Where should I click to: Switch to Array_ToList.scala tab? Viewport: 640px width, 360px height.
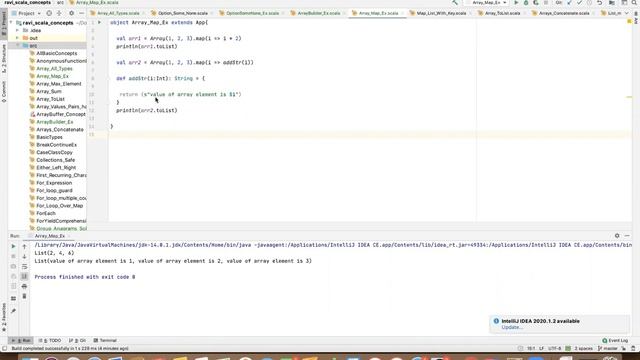click(502, 13)
